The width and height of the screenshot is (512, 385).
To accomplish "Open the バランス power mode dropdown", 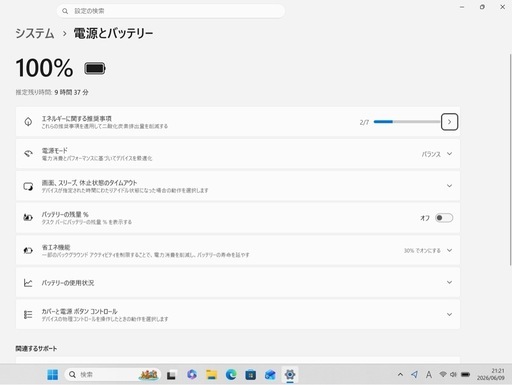I will pos(437,154).
